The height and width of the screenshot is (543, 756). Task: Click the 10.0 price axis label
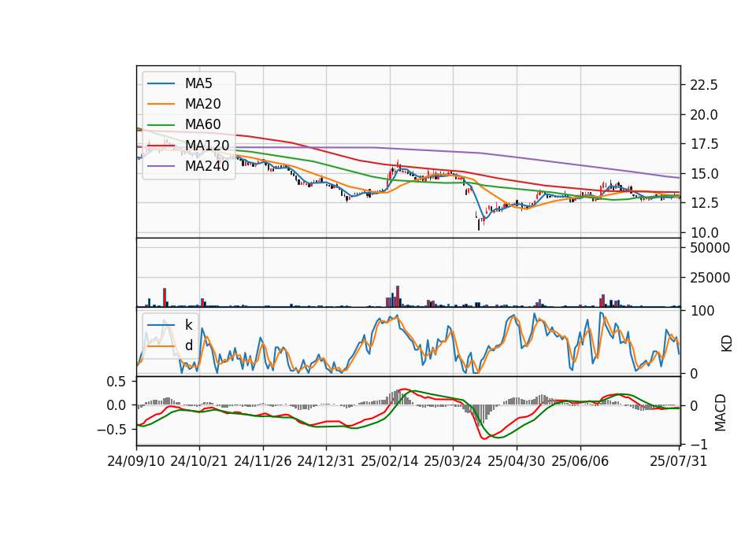[x=704, y=233]
